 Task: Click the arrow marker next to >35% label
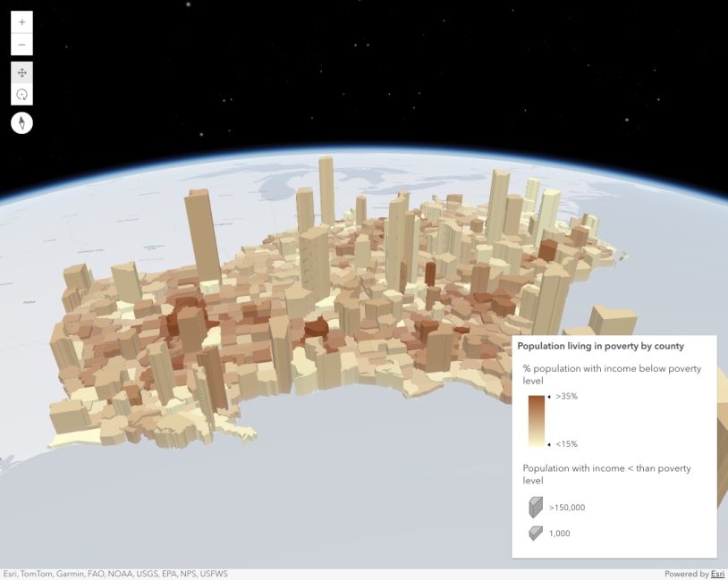[549, 396]
